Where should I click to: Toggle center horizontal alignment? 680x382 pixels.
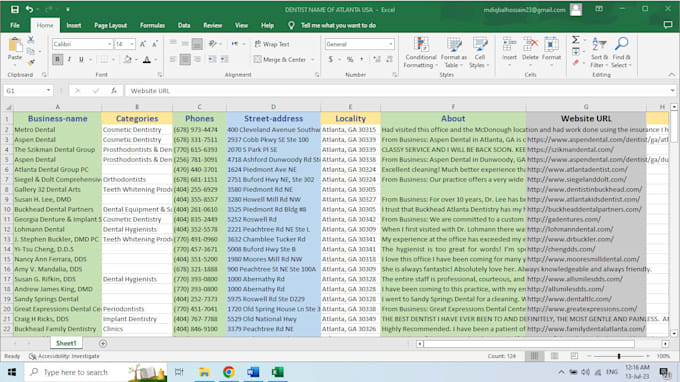point(185,59)
